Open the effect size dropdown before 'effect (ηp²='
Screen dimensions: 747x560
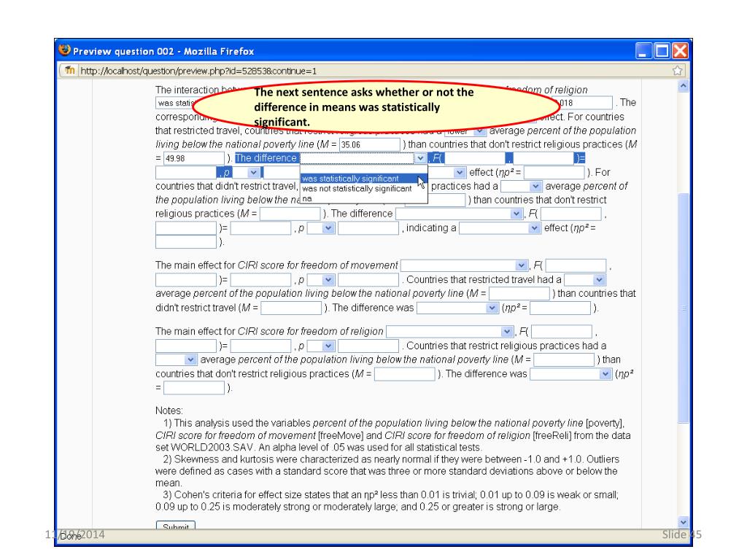point(460,172)
